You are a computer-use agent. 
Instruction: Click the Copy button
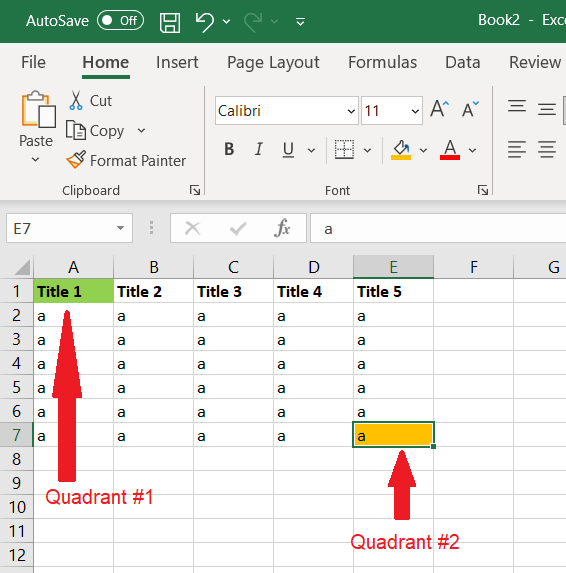tap(95, 131)
